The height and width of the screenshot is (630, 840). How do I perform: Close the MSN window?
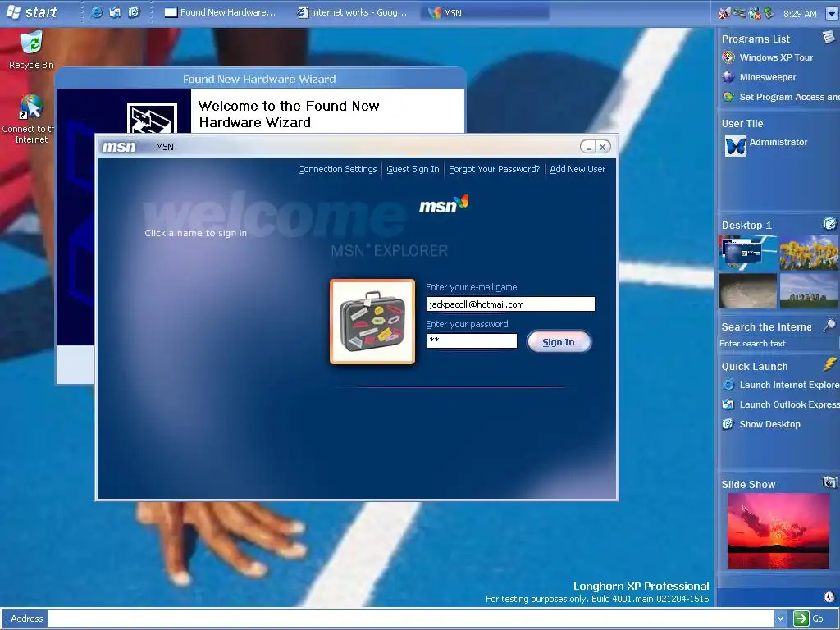603,147
